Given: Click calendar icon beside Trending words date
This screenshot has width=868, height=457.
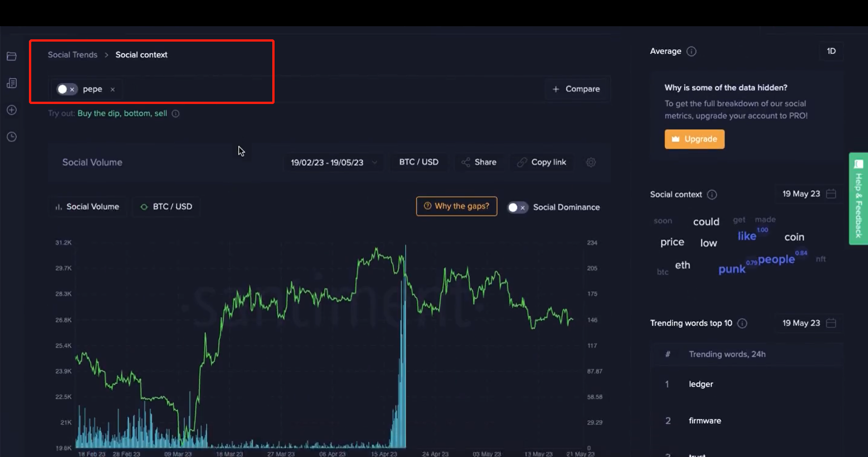Looking at the screenshot, I should 831,323.
